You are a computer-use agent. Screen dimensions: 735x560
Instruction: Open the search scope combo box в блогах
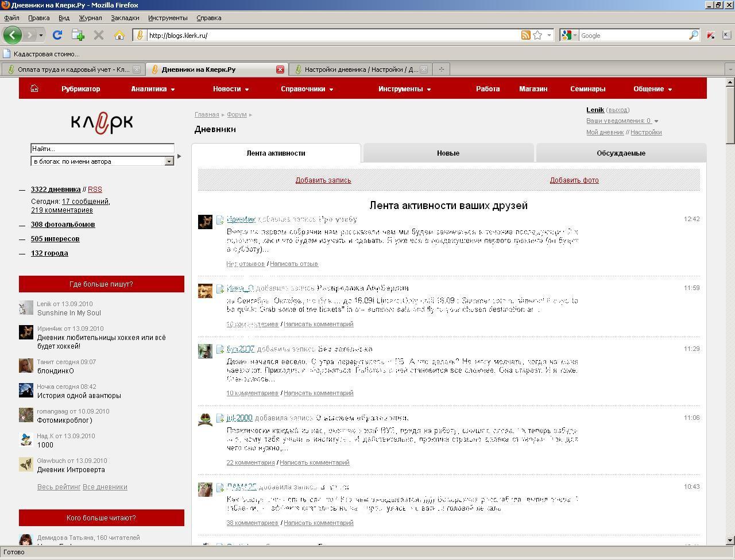pyautogui.click(x=102, y=161)
